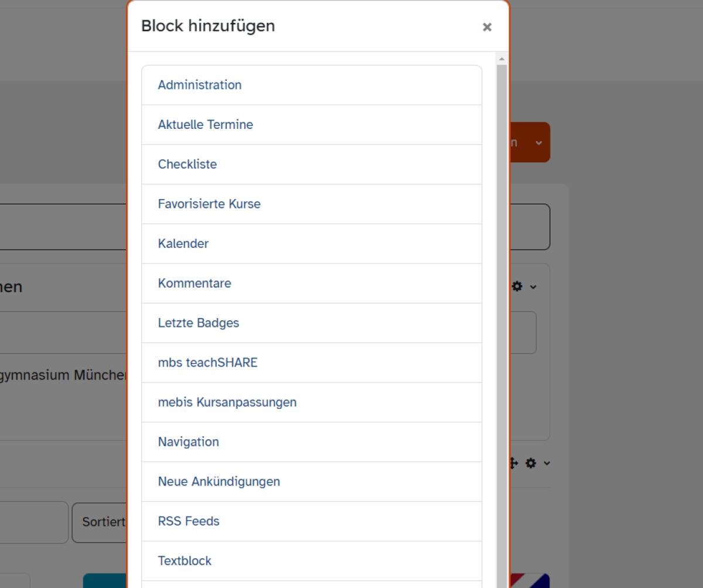Add the Navigation block
This screenshot has width=703, height=588.
coord(312,442)
